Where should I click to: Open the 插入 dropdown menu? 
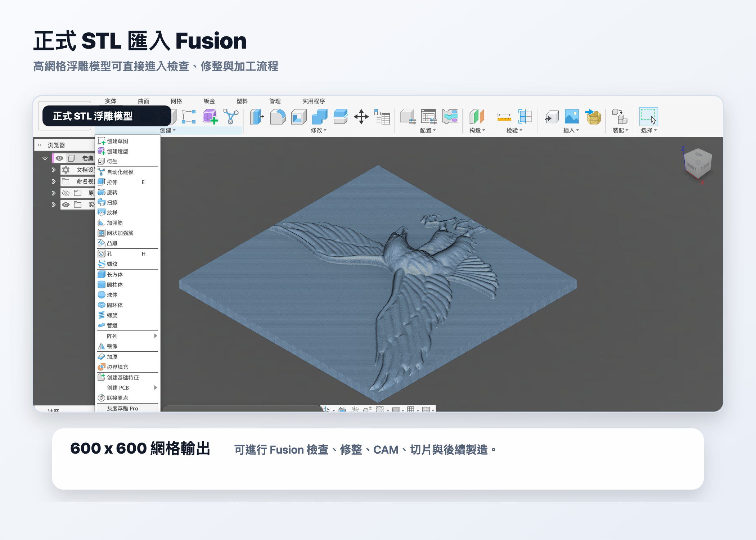coord(571,130)
